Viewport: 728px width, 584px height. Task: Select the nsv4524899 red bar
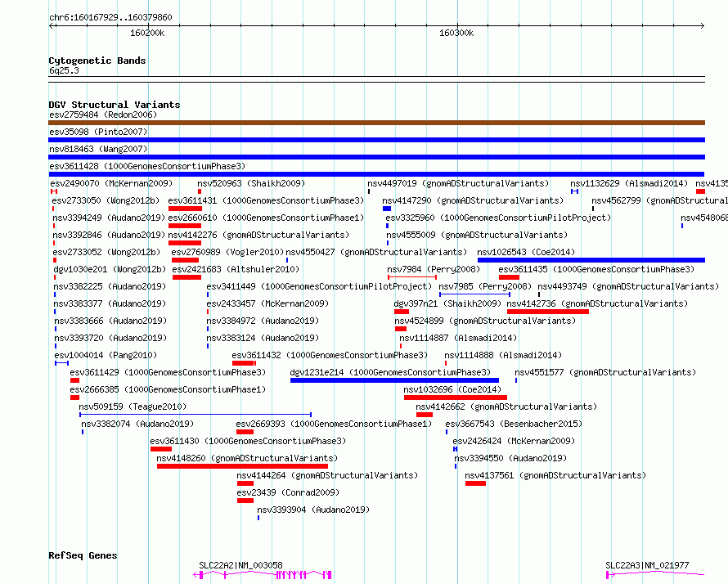click(x=401, y=329)
